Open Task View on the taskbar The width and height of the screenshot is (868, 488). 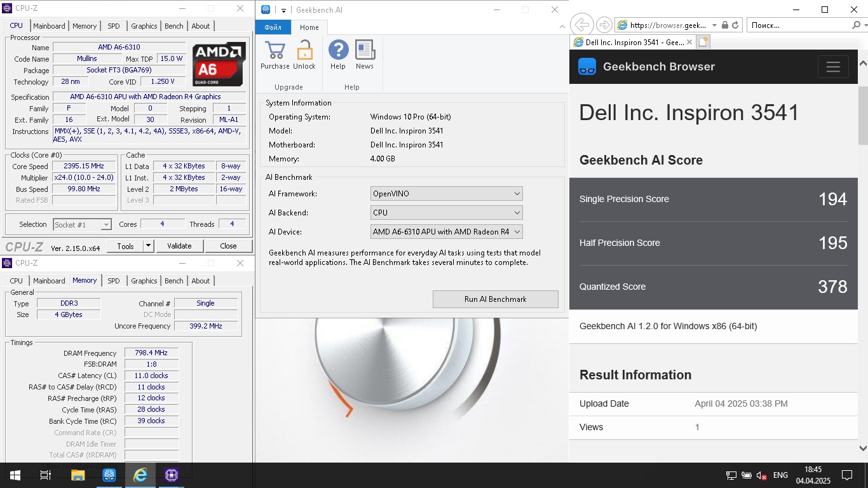tap(46, 475)
